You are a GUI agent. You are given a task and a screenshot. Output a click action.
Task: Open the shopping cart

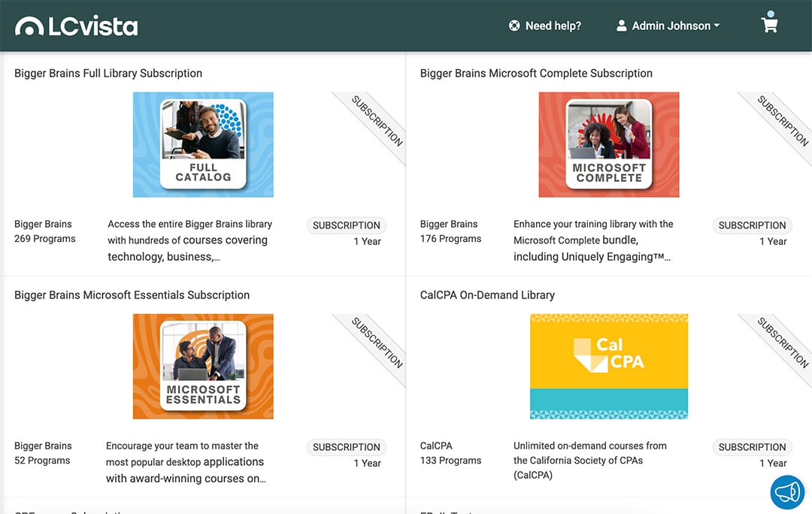pyautogui.click(x=769, y=25)
